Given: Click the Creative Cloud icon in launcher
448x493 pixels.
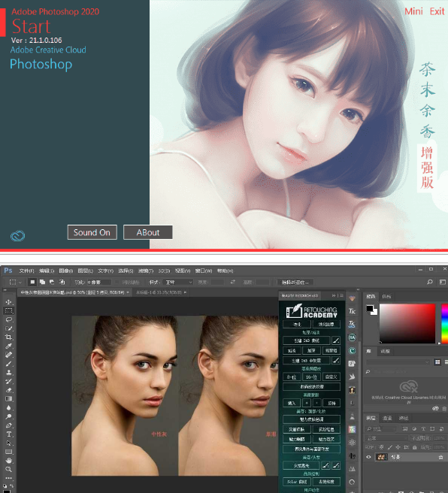Looking at the screenshot, I should click(17, 235).
